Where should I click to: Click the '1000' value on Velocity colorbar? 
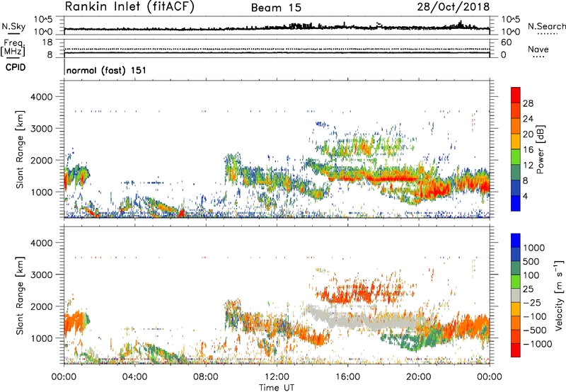(x=534, y=248)
